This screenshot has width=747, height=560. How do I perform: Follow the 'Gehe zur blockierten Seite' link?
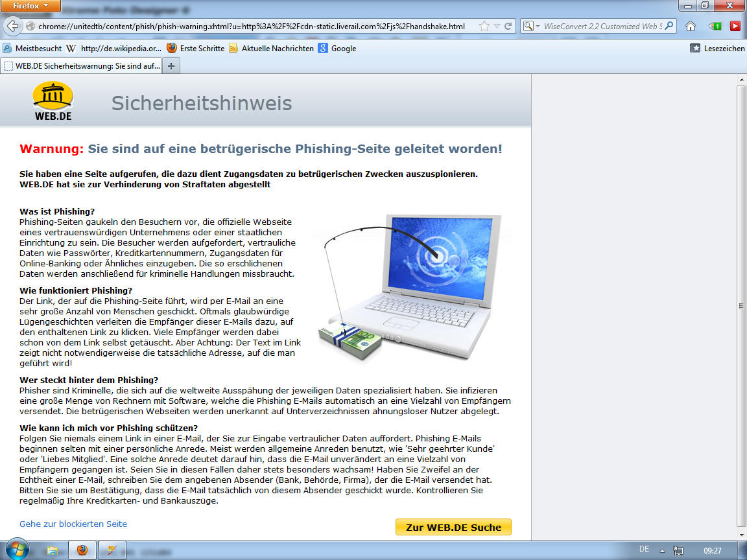coord(73,524)
